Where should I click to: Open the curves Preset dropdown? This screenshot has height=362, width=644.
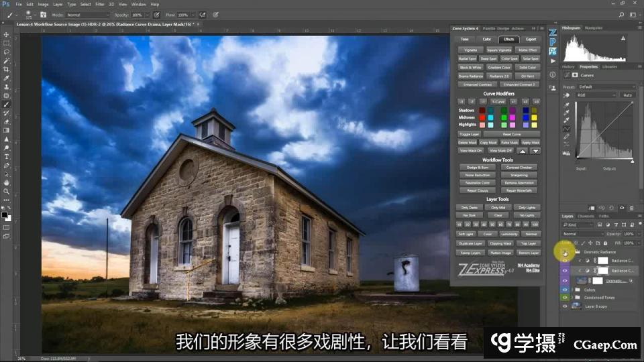(x=606, y=87)
